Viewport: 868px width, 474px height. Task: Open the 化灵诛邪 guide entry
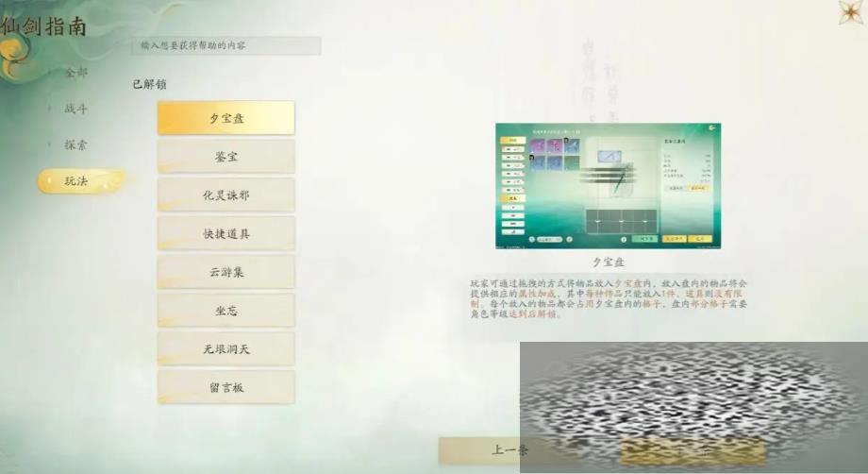point(225,195)
